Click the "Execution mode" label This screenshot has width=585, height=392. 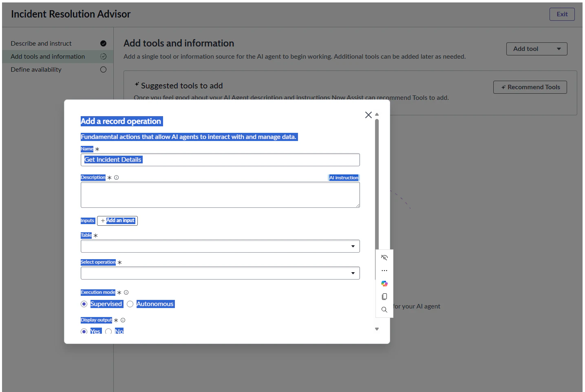point(98,293)
